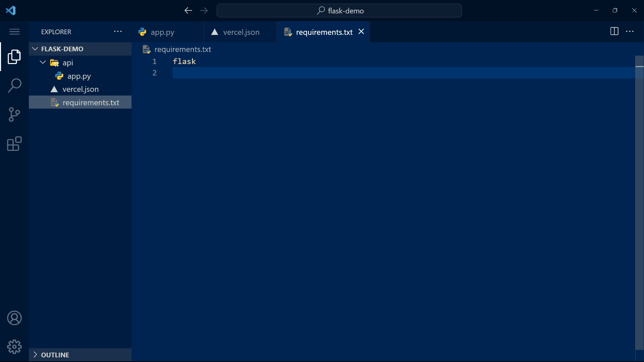
Task: Open the Search view icon
Action: point(14,85)
